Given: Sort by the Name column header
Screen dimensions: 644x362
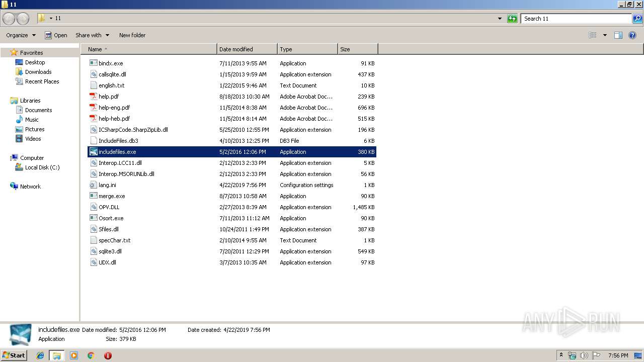Looking at the screenshot, I should point(148,49).
